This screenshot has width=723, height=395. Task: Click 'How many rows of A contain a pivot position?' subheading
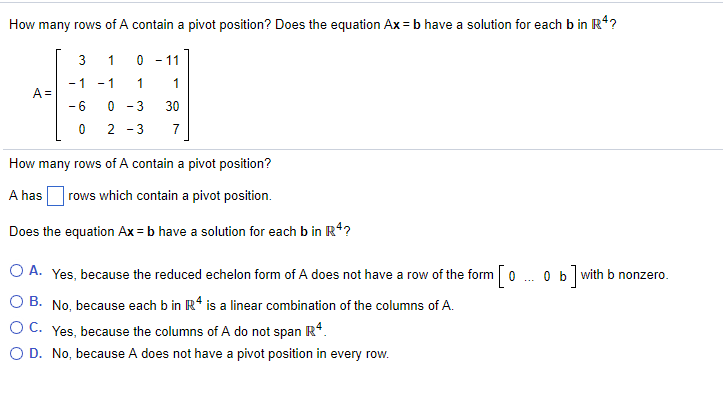pyautogui.click(x=140, y=164)
